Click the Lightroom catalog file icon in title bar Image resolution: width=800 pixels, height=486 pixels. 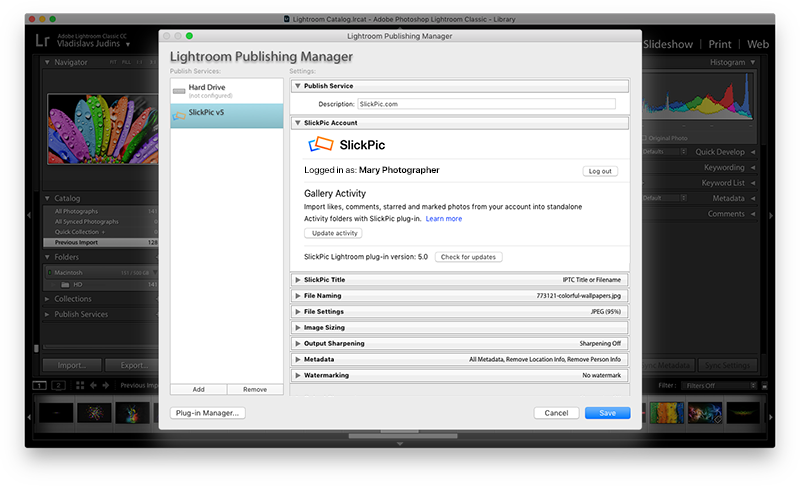pyautogui.click(x=289, y=18)
